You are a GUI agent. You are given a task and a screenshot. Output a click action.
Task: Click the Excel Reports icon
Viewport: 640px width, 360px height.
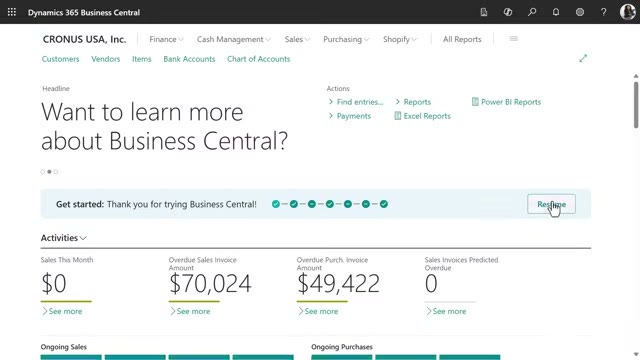click(398, 116)
